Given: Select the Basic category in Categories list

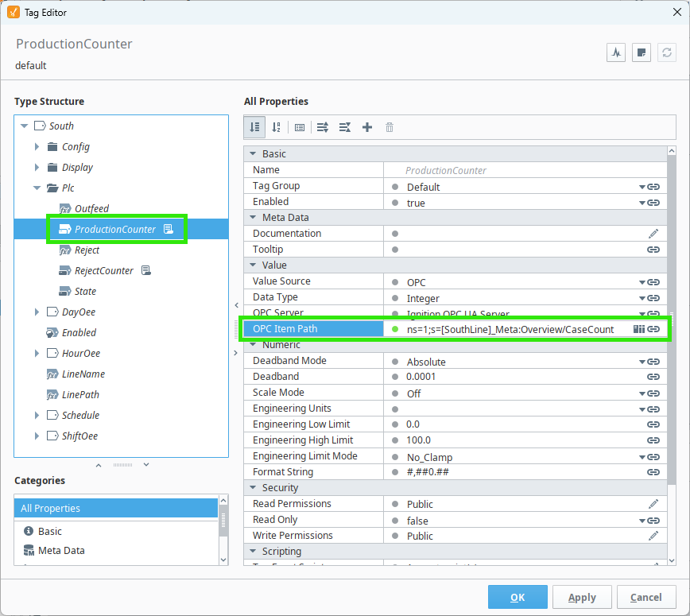Looking at the screenshot, I should pos(50,531).
